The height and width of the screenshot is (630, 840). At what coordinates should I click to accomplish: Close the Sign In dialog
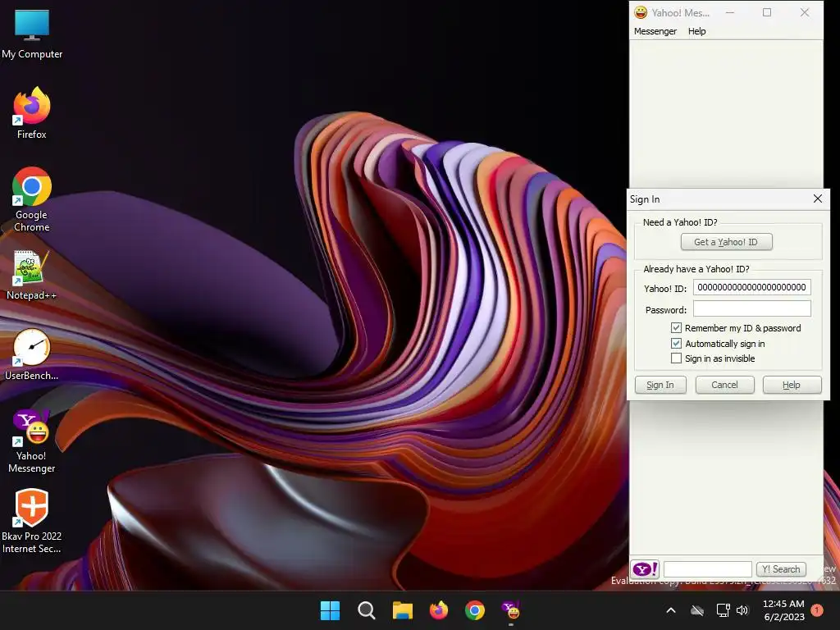tap(818, 199)
